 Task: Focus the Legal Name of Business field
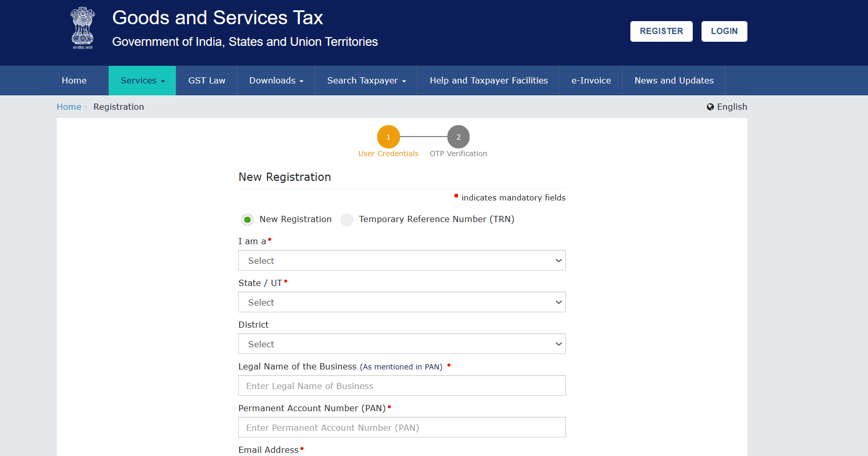(402, 385)
